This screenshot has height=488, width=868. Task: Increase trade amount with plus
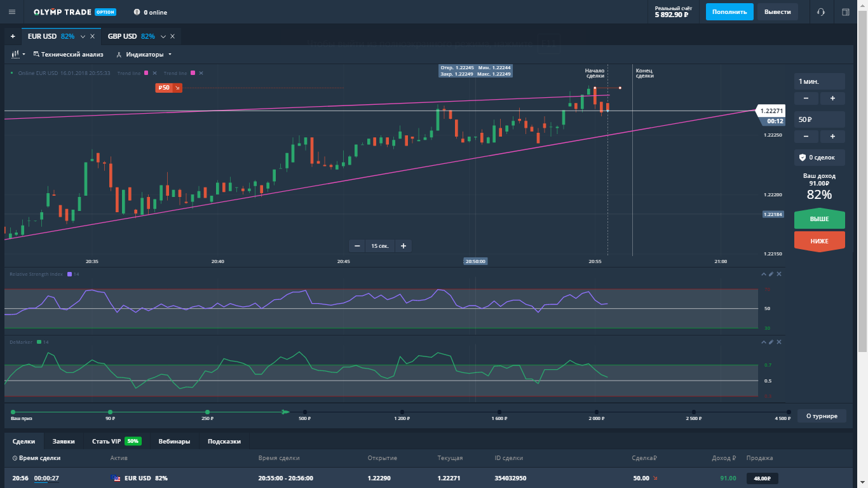coord(832,137)
